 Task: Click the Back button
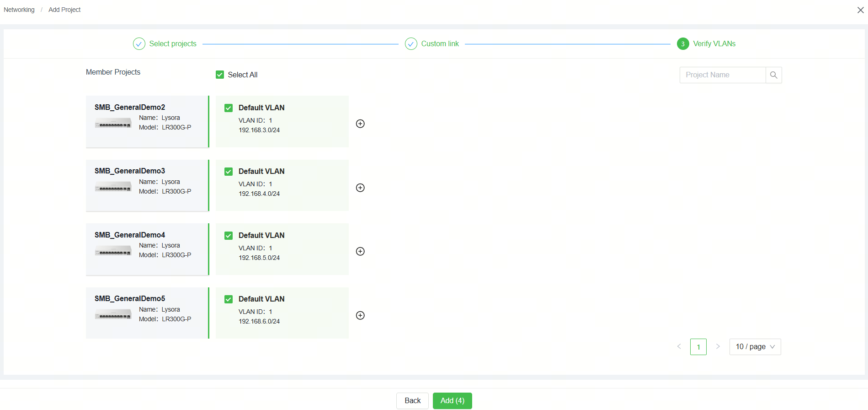coord(412,401)
